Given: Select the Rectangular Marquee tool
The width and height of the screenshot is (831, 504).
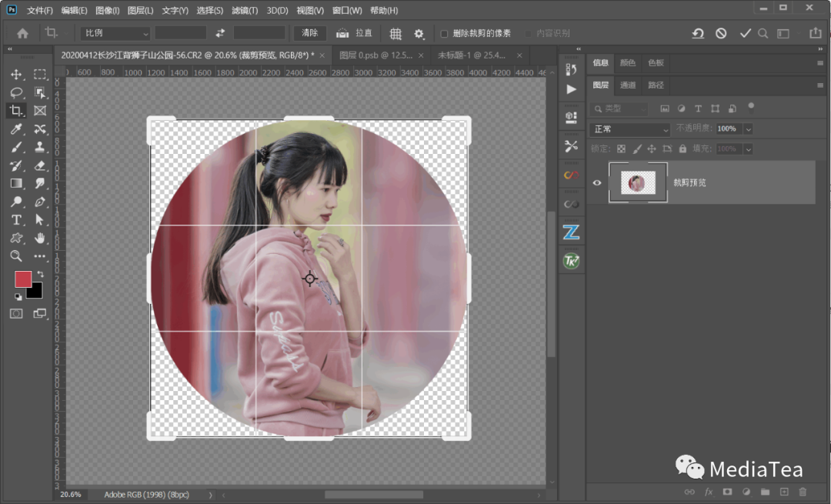Looking at the screenshot, I should pyautogui.click(x=40, y=74).
